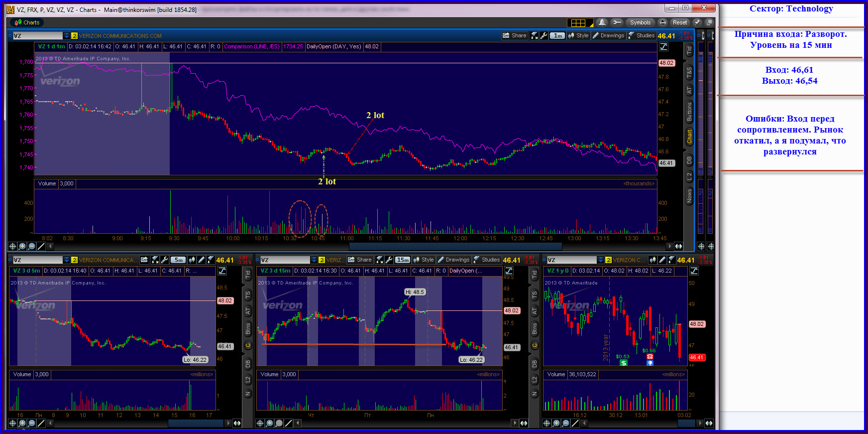The image size is (868, 434).
Task: Click the main chart horizontal scrollbar
Action: (x=455, y=246)
